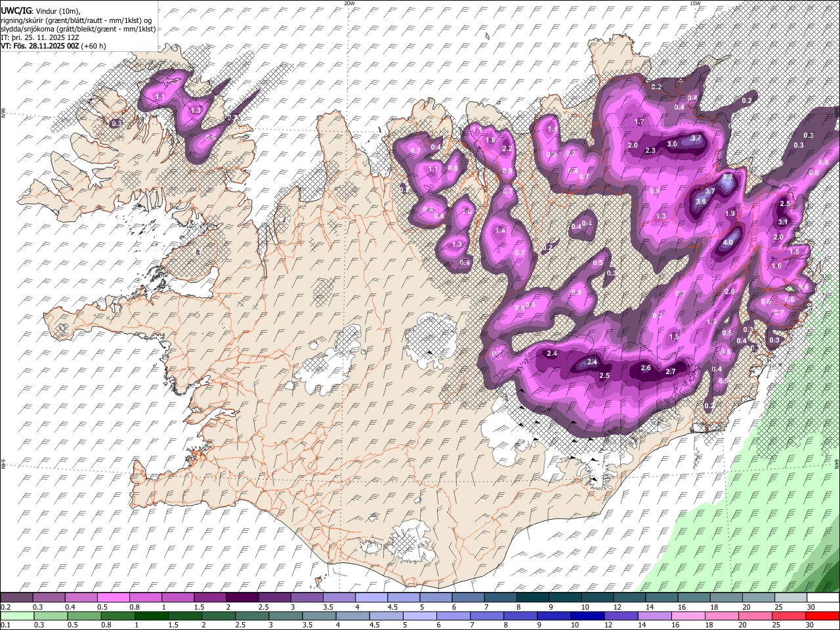Select the 2.2 value label in the north
840x630 pixels.
[x=507, y=148]
